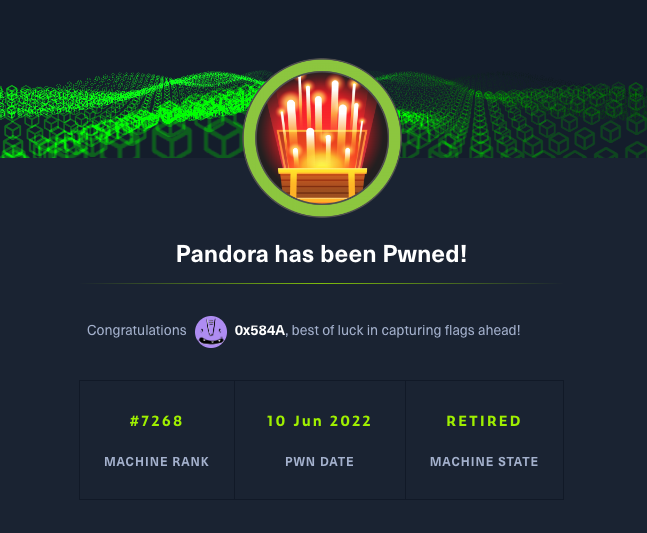Click the #7268 rank number
The width and height of the screenshot is (647, 533).
(157, 421)
